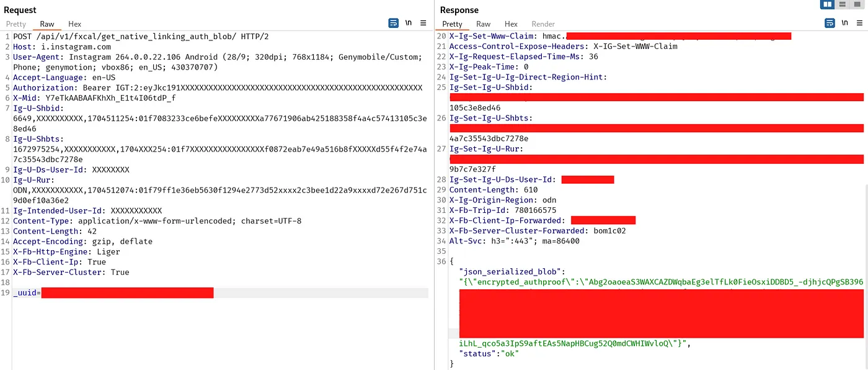
Task: Click the X-Mid header line
Action: (x=94, y=98)
